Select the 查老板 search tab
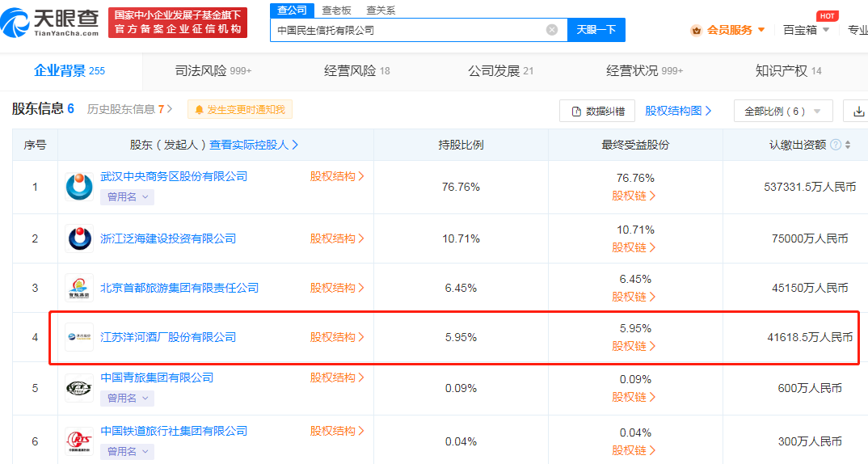868x464 pixels. (336, 10)
